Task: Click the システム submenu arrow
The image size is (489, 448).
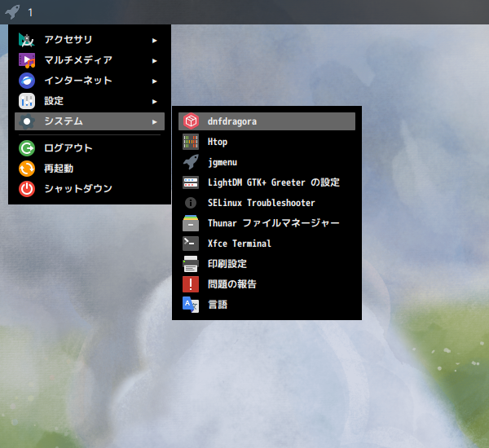Action: pos(154,122)
